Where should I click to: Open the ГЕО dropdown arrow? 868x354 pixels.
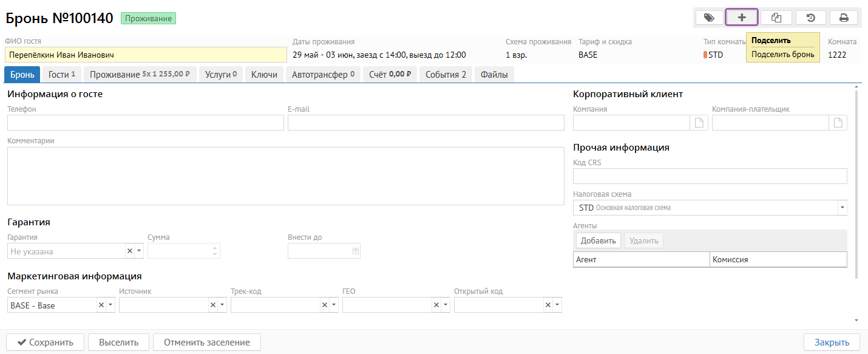coord(445,305)
